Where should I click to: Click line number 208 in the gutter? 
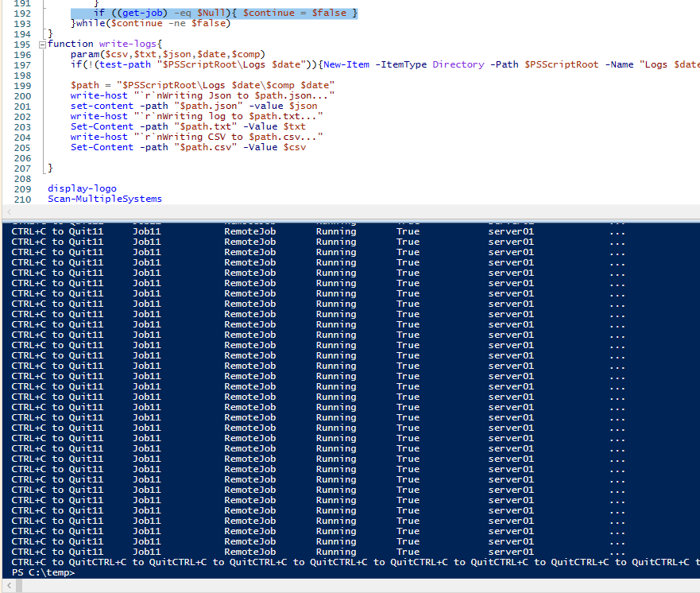click(22, 179)
